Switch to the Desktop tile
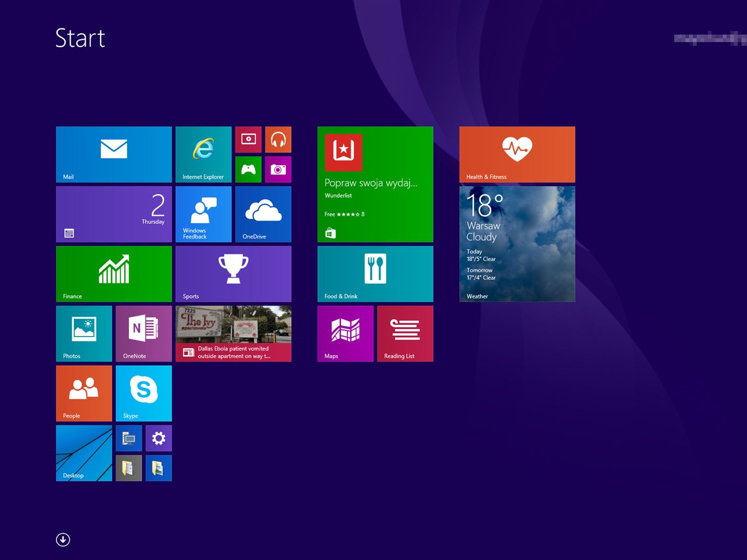 pyautogui.click(x=84, y=453)
